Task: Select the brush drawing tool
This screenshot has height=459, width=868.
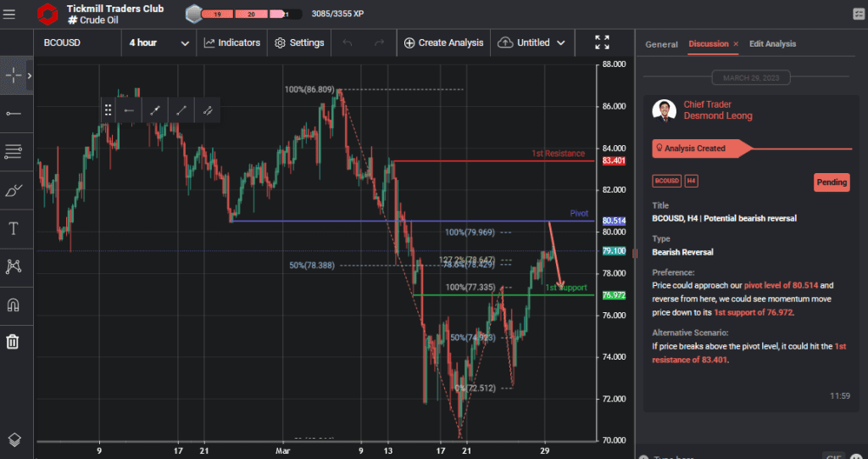Action: [14, 190]
